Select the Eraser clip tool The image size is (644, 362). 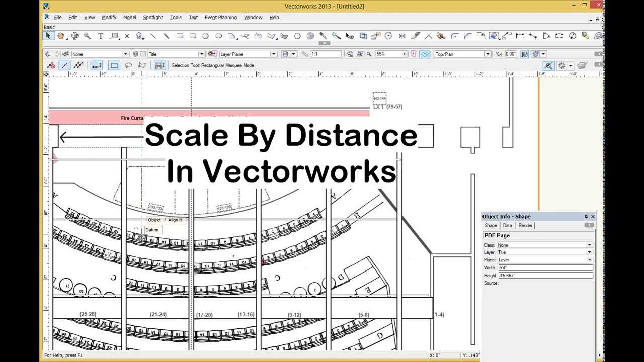point(494,36)
